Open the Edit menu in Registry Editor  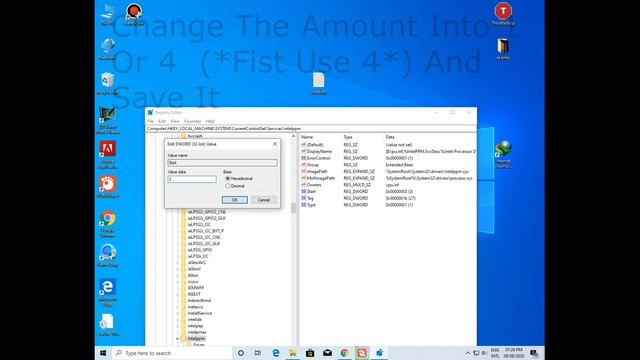(162, 121)
